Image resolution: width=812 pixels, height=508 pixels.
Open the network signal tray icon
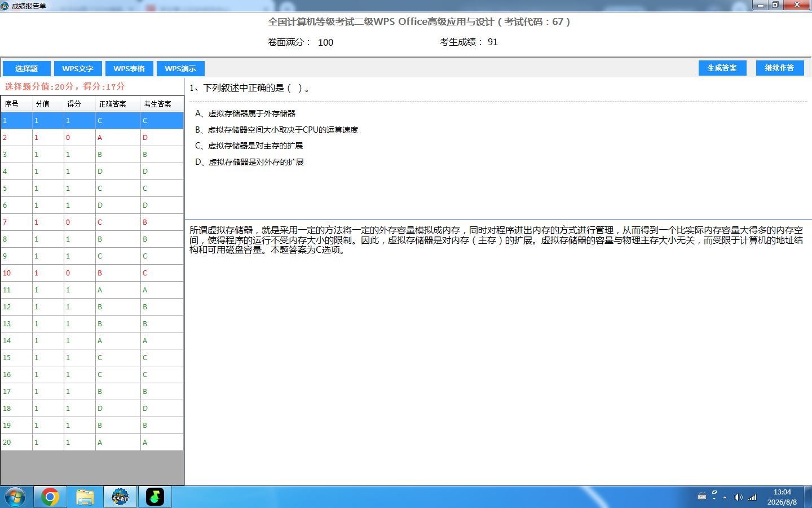coord(752,497)
